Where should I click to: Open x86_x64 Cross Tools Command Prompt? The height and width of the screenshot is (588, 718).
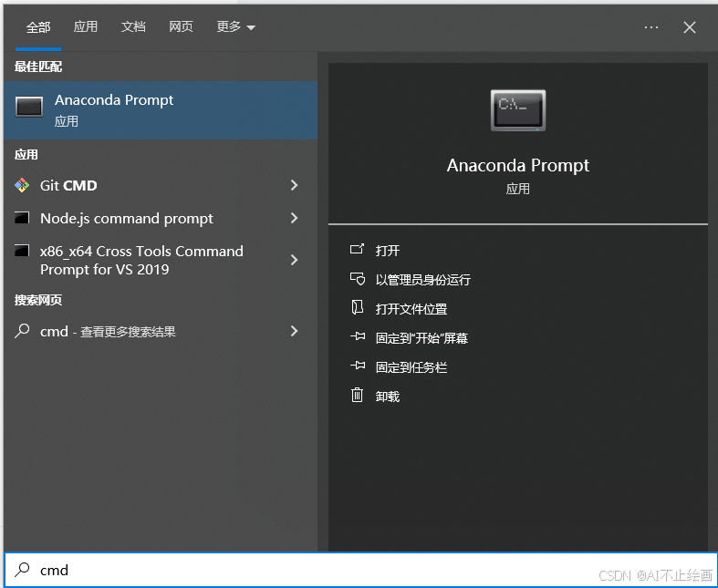pyautogui.click(x=143, y=260)
